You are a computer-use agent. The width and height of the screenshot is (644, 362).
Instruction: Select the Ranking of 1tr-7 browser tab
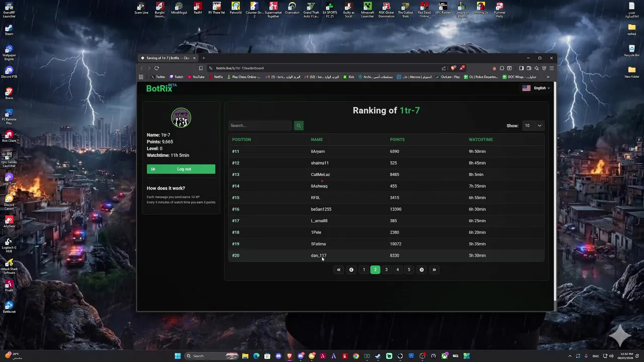point(169,58)
